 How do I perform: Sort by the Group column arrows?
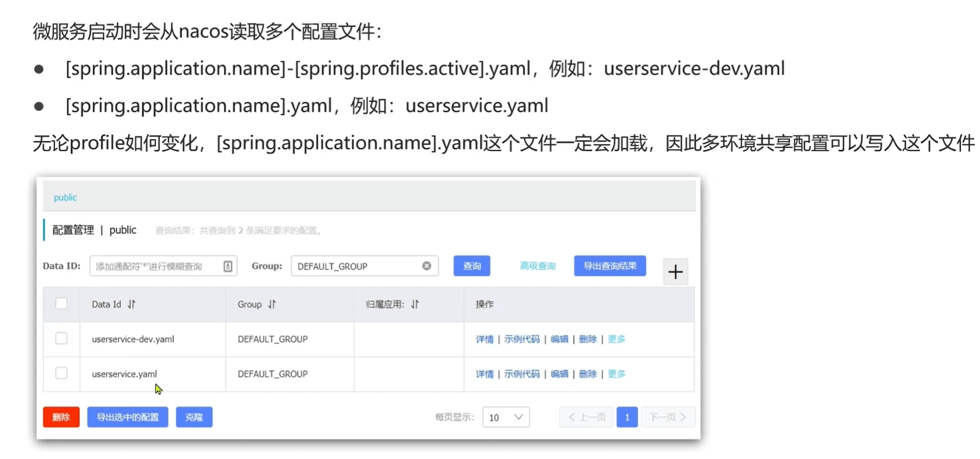click(x=272, y=304)
